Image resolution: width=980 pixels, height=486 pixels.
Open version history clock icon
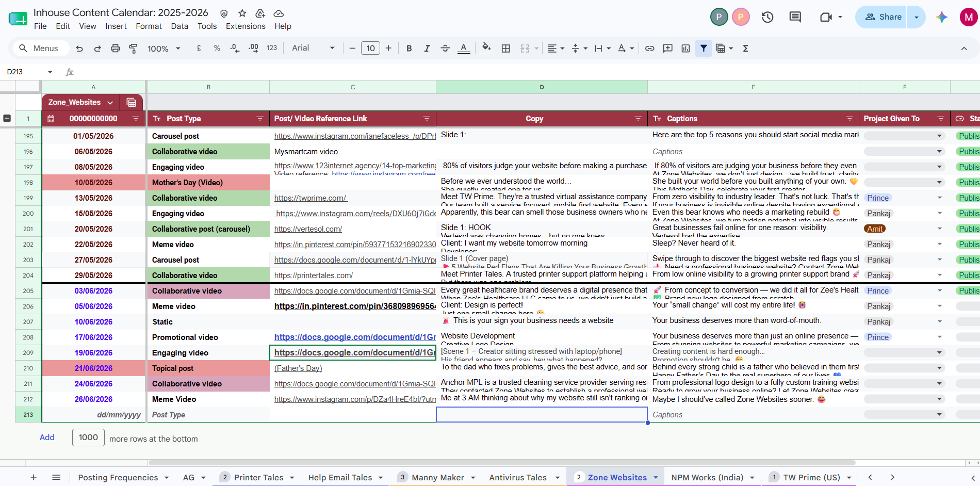767,17
